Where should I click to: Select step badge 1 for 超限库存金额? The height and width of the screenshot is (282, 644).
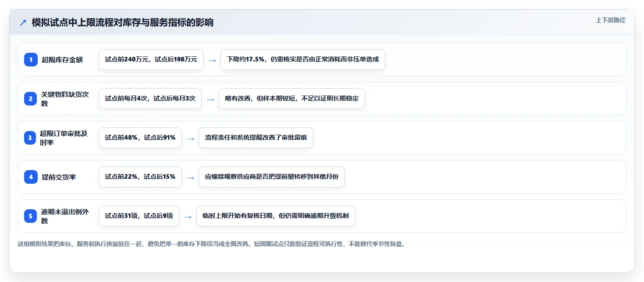(x=31, y=60)
